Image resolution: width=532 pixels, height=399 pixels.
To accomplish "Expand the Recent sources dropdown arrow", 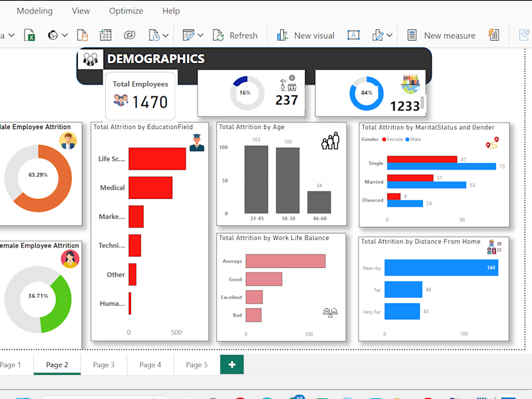I will click(166, 35).
